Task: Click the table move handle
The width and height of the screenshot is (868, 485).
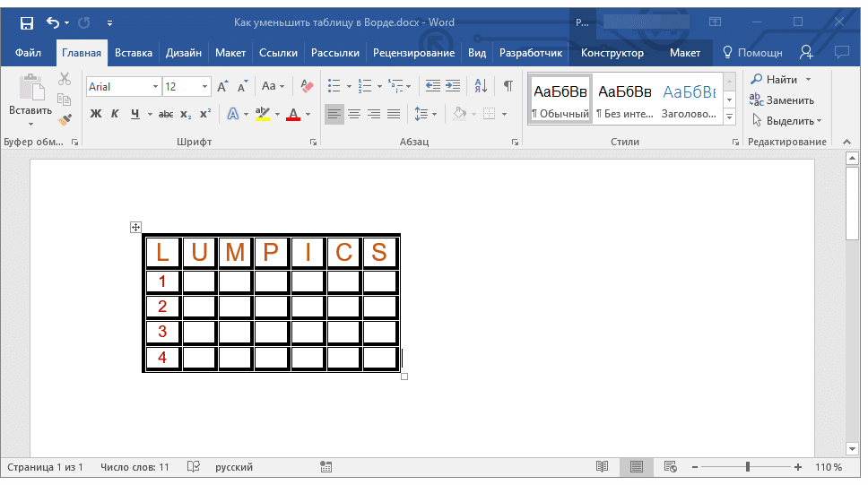Action: (135, 227)
